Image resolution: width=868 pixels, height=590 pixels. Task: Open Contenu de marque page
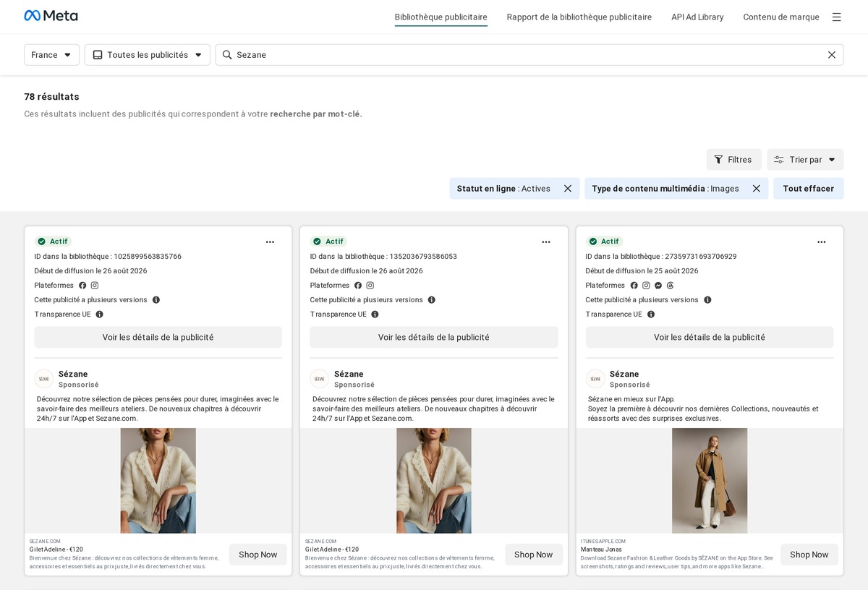click(781, 17)
